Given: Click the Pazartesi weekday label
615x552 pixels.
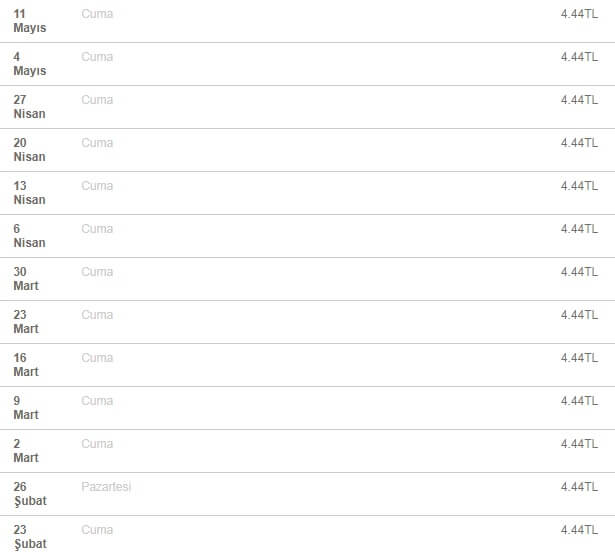Looking at the screenshot, I should tap(106, 487).
